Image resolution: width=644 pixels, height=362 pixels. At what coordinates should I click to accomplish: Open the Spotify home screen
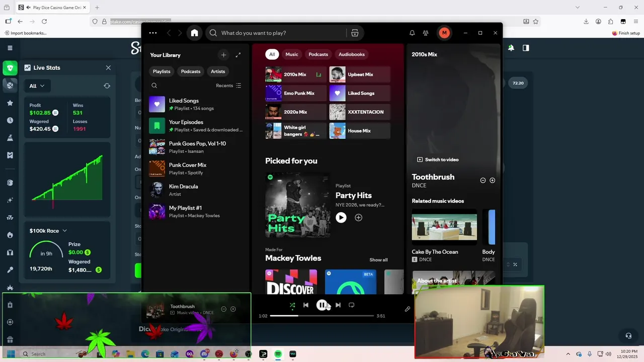[x=194, y=33]
